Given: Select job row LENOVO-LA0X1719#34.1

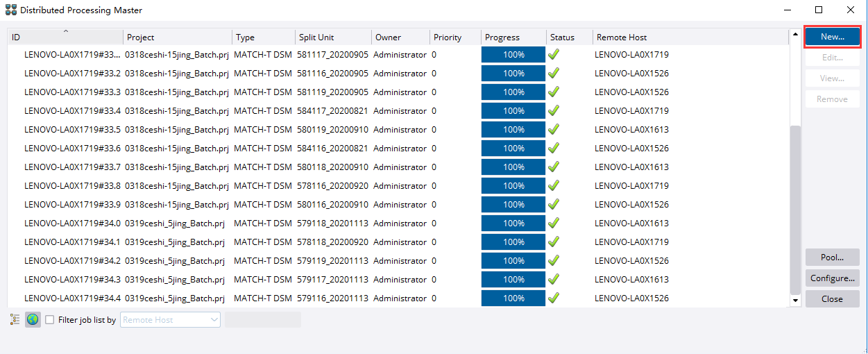Looking at the screenshot, I should click(x=72, y=242).
